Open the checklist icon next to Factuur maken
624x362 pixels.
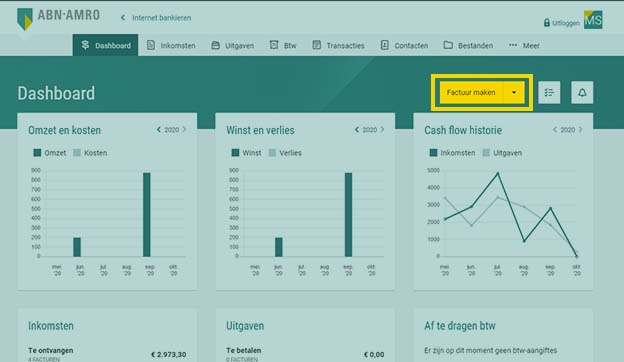pos(549,93)
